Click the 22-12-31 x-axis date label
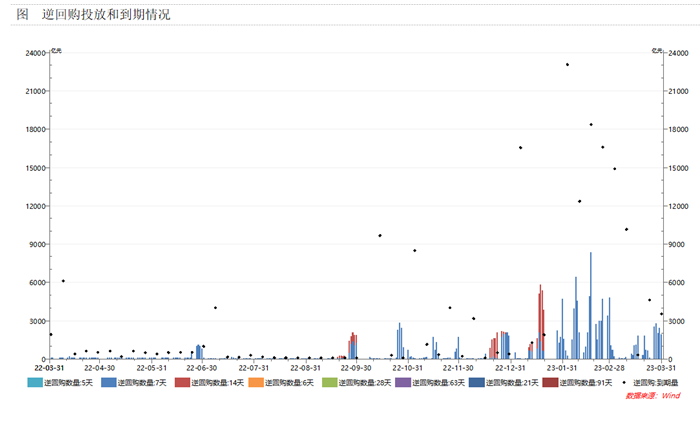700x421 pixels. 511,368
